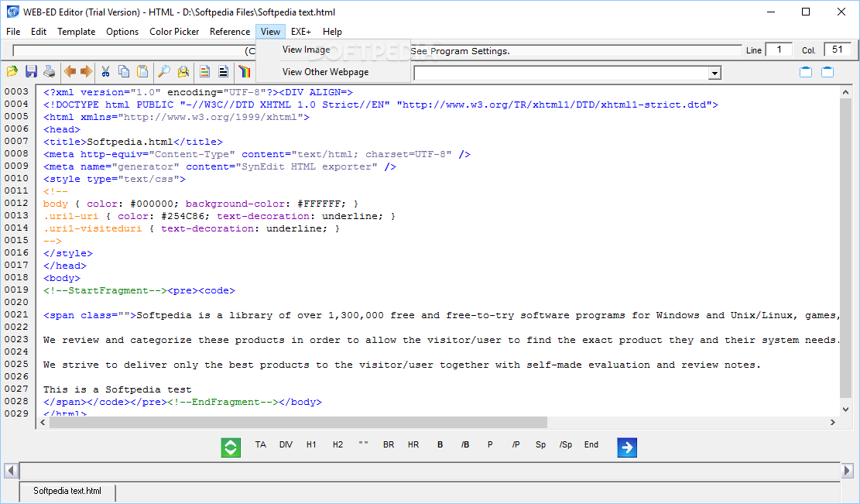Insert TA tag button
The width and height of the screenshot is (860, 504).
click(261, 444)
